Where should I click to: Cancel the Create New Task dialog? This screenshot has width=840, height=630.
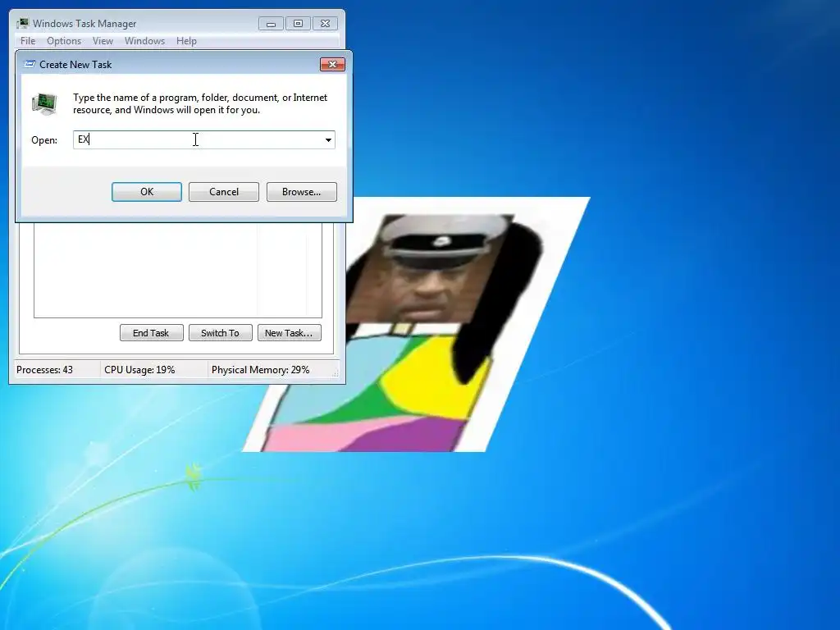(223, 192)
